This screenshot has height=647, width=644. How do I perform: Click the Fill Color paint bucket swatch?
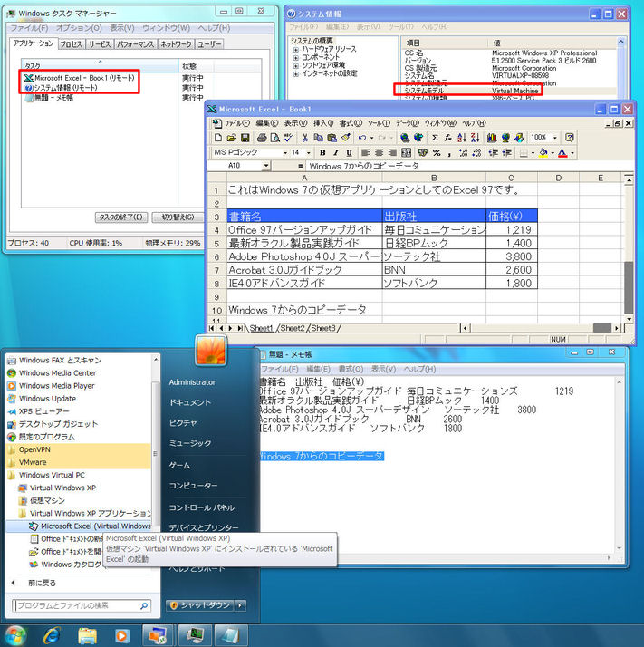point(543,152)
